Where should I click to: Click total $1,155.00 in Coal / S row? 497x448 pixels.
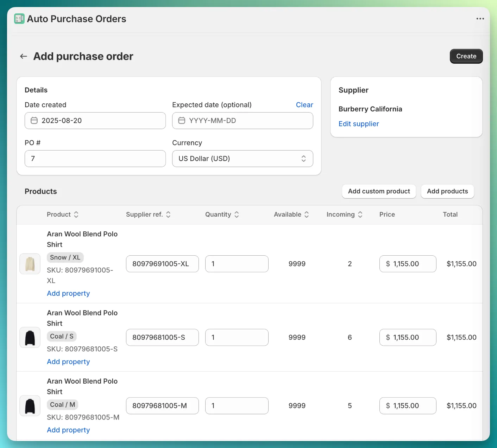coord(461,337)
